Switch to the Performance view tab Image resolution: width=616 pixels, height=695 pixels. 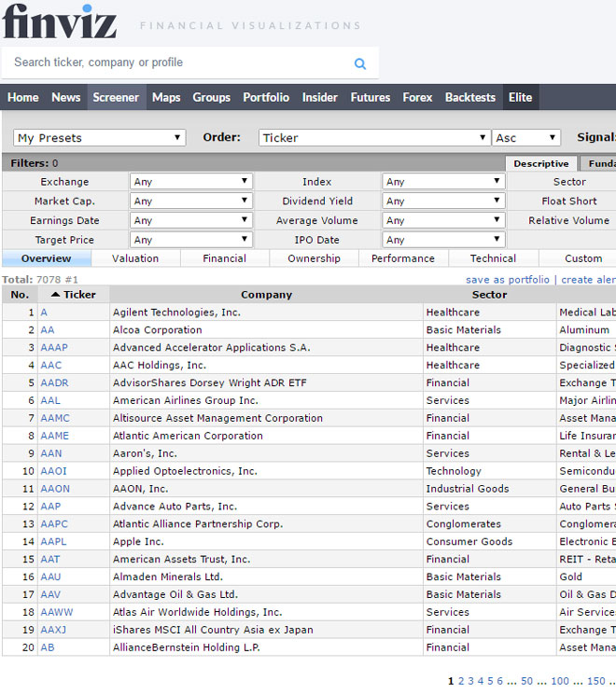tap(403, 258)
